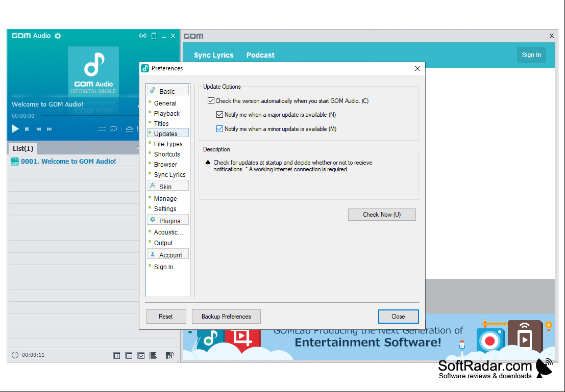This screenshot has height=392, width=565.
Task: Switch to the List(1) playlist tab
Action: click(x=23, y=148)
